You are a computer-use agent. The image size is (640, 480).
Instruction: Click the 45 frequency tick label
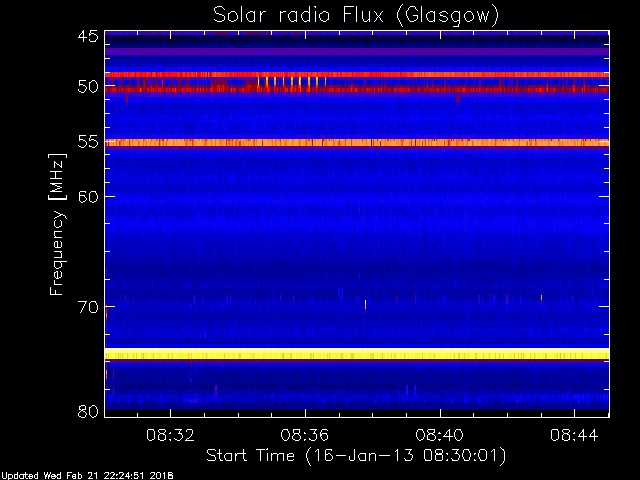point(88,36)
